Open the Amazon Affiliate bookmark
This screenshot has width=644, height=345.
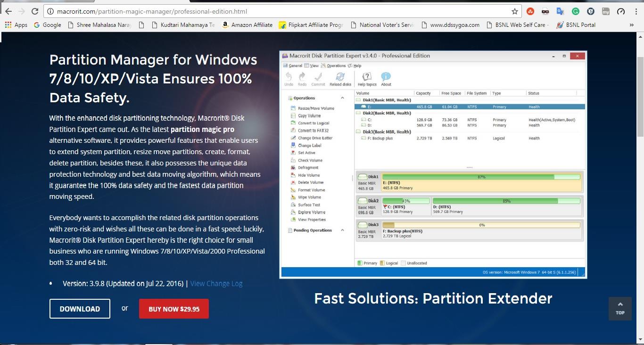point(247,25)
